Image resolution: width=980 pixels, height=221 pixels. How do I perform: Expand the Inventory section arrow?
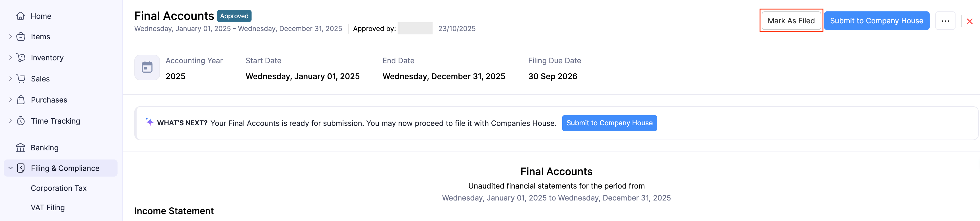[x=10, y=58]
